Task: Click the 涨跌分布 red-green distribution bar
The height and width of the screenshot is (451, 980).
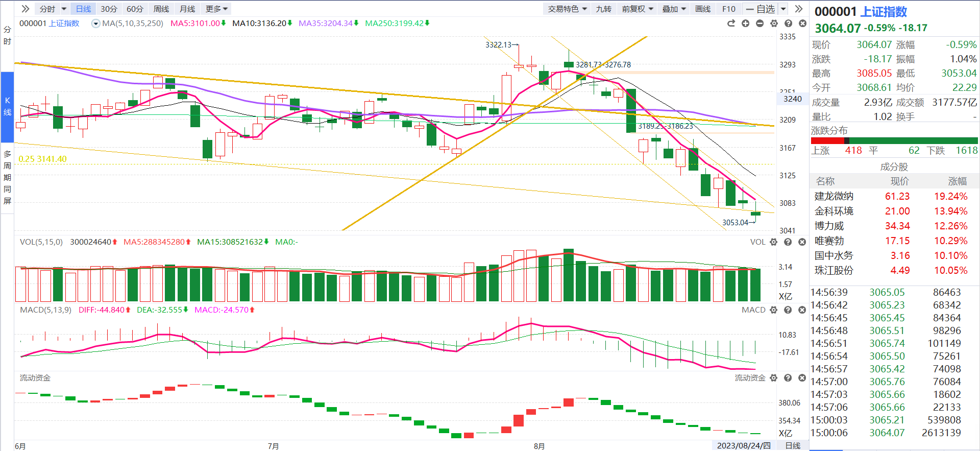Action: point(894,140)
